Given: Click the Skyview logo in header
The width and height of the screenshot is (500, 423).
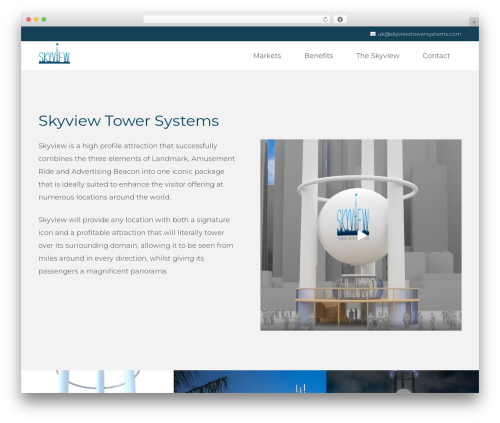Looking at the screenshot, I should pos(54,53).
